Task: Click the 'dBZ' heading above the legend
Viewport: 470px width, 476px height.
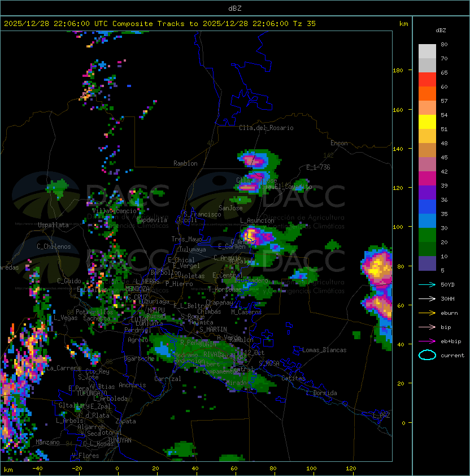Action: click(x=441, y=31)
